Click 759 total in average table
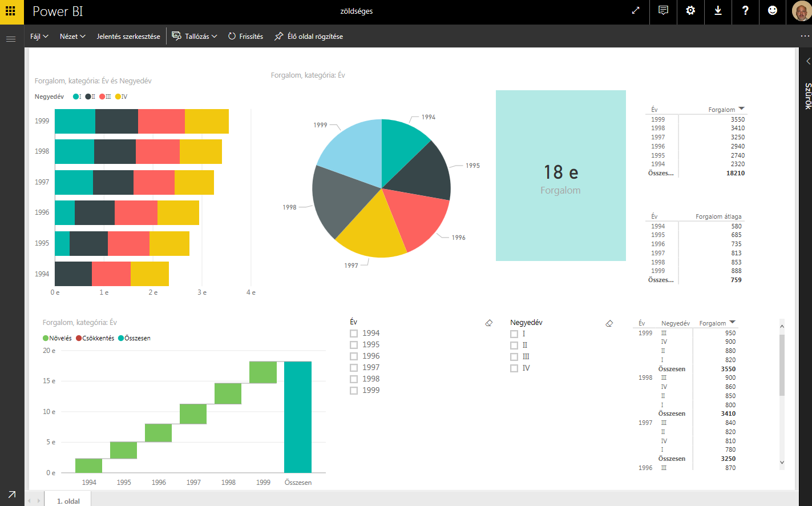 (736, 280)
